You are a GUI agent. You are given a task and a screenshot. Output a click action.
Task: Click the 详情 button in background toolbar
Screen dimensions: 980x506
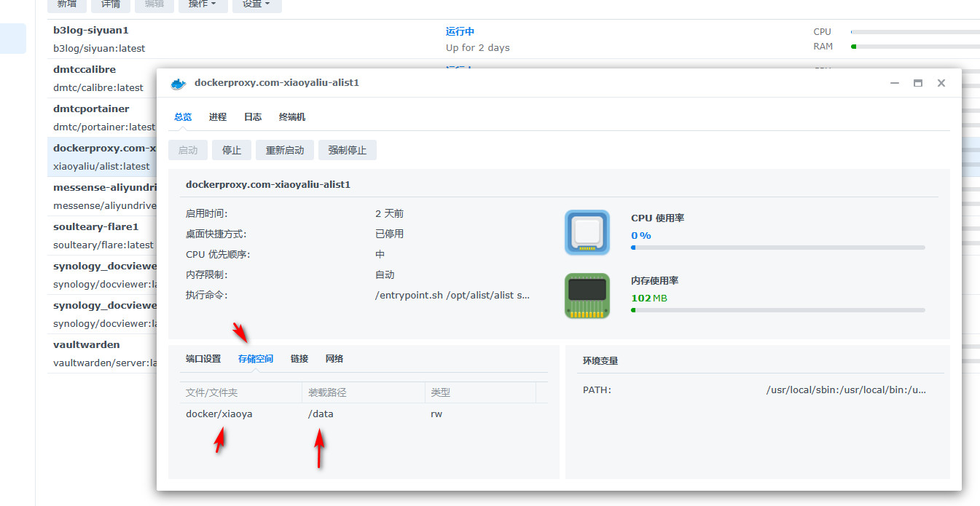[111, 4]
